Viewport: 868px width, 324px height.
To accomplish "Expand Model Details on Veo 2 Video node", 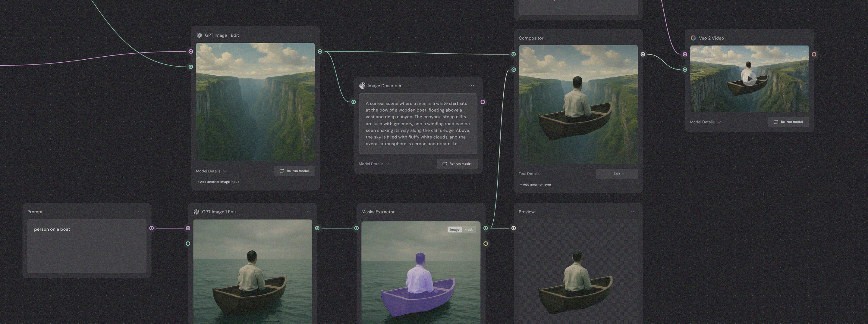I will pos(705,122).
